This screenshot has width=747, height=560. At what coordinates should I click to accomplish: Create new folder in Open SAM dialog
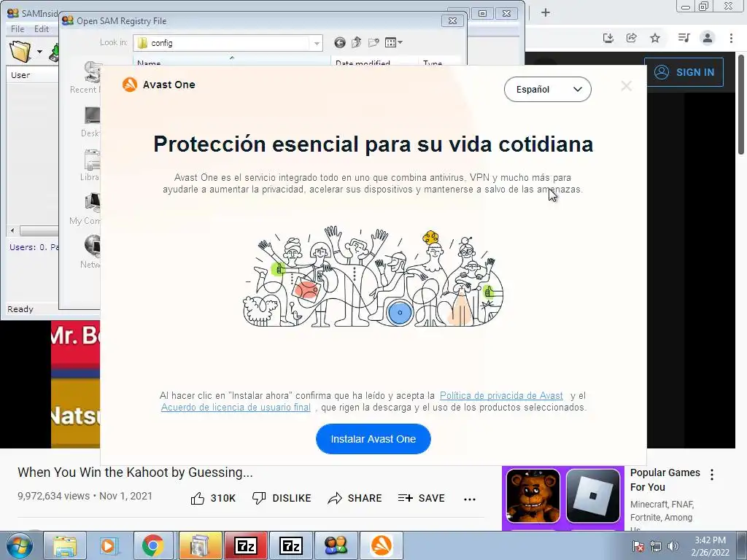click(373, 42)
